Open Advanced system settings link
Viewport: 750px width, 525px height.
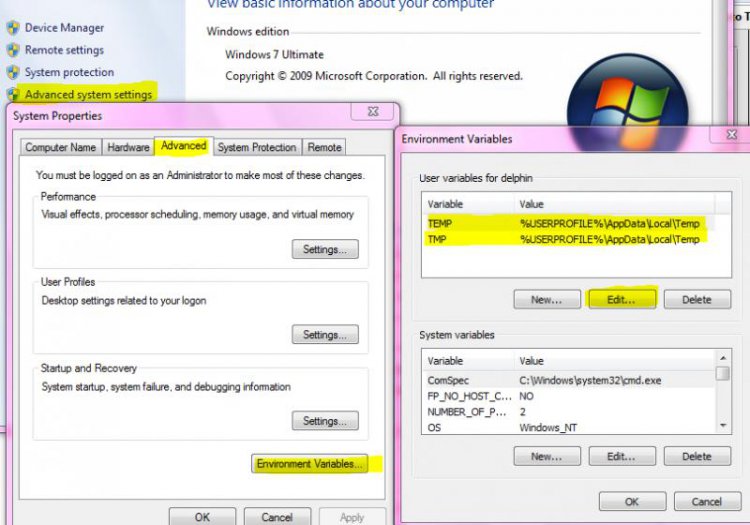(x=88, y=94)
